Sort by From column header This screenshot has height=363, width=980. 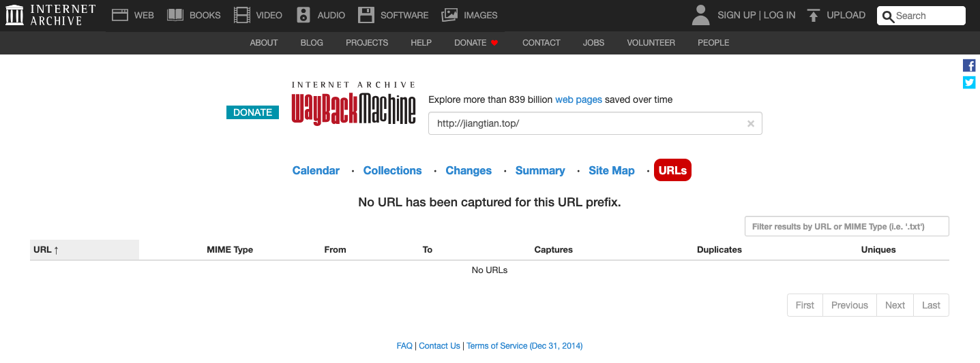[335, 250]
